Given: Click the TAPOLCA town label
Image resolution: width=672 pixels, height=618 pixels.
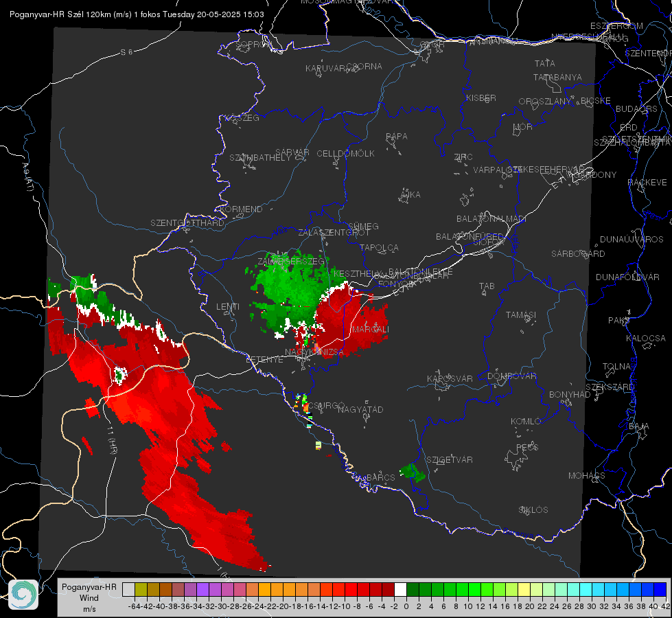Looking at the screenshot, I should 380,247.
